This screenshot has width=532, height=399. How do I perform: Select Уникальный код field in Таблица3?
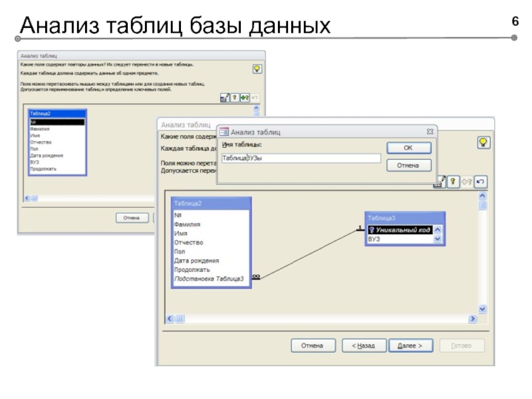pyautogui.click(x=400, y=230)
